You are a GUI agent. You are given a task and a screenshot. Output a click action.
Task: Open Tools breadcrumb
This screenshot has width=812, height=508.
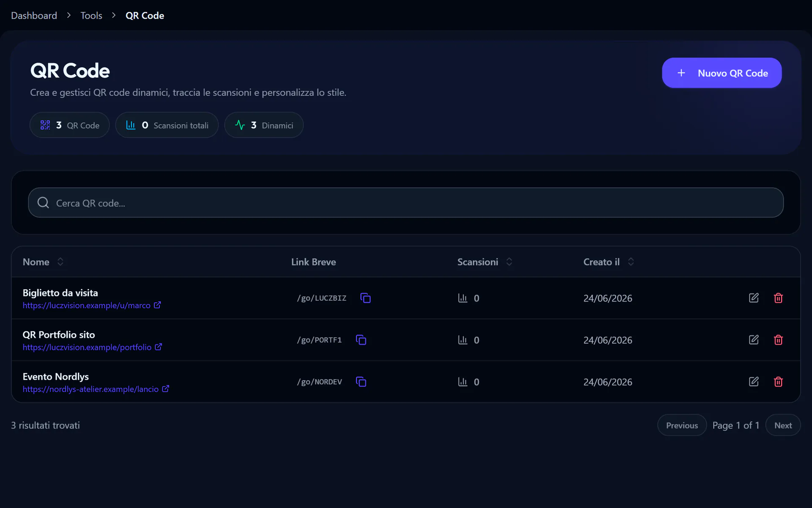[91, 16]
